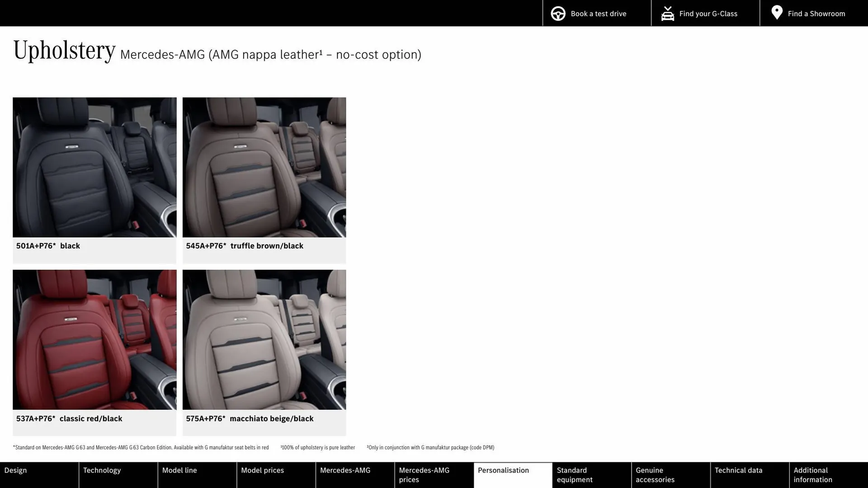
Task: Click Find a Showroom
Action: coord(816,13)
